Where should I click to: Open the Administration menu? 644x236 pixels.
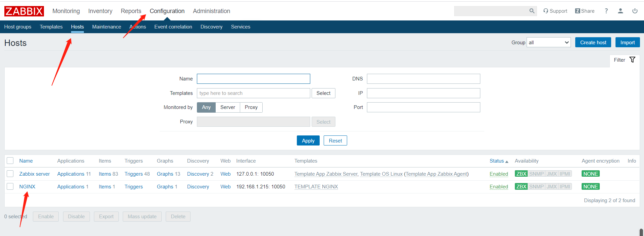(x=212, y=11)
